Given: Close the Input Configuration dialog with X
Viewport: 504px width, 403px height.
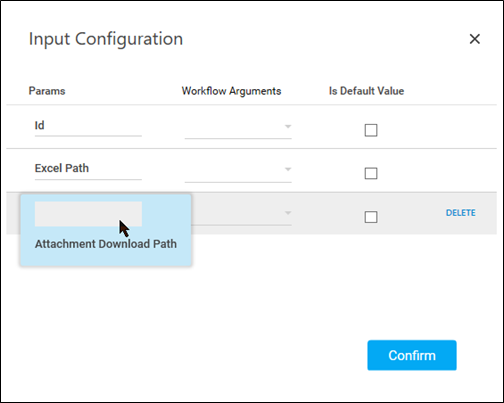Looking at the screenshot, I should [474, 39].
